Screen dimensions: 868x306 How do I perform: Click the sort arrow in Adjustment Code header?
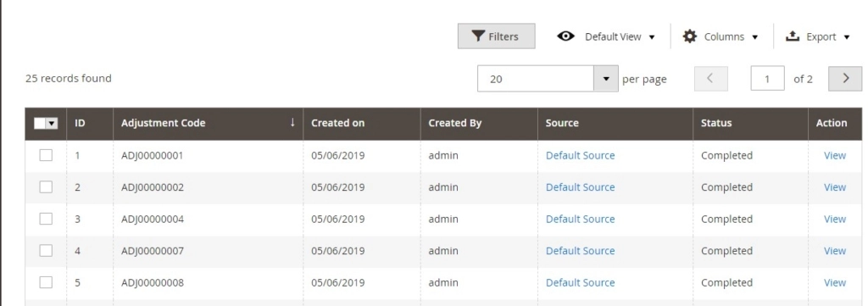point(292,122)
